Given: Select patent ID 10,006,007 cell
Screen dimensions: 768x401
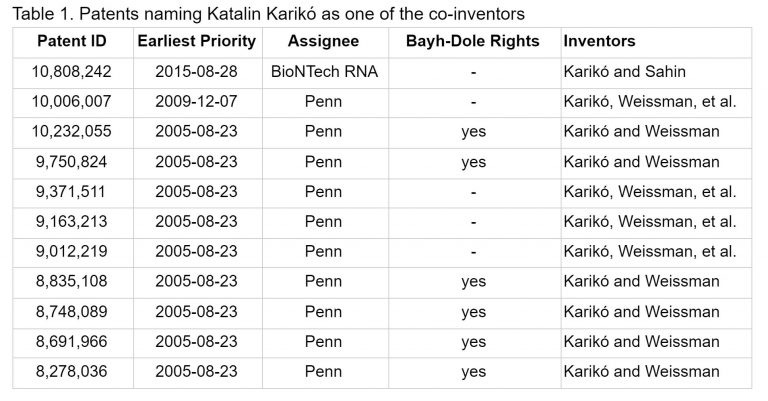Looking at the screenshot, I should coord(72,102).
